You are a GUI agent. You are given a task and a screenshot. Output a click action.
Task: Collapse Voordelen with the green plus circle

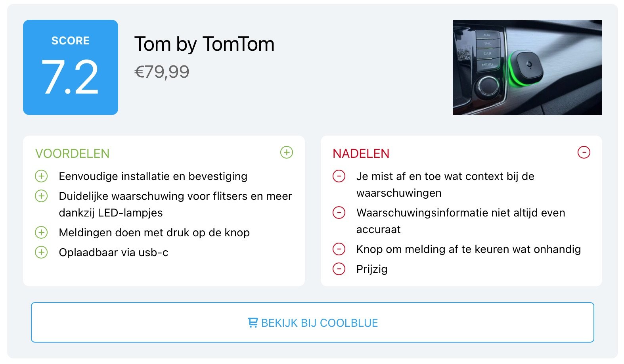click(x=287, y=152)
